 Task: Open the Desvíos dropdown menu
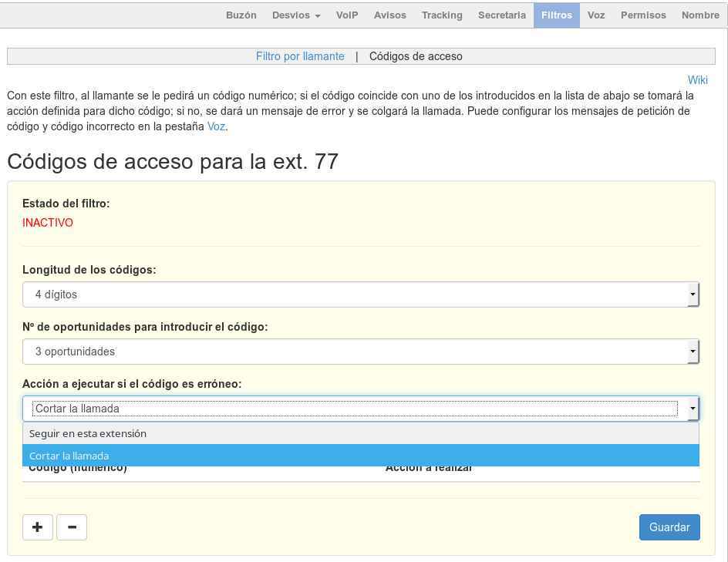coord(295,15)
